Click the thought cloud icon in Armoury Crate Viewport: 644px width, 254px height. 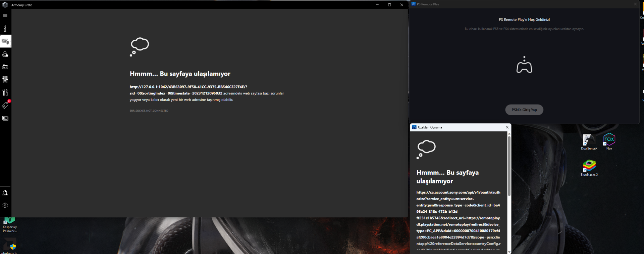click(x=139, y=47)
